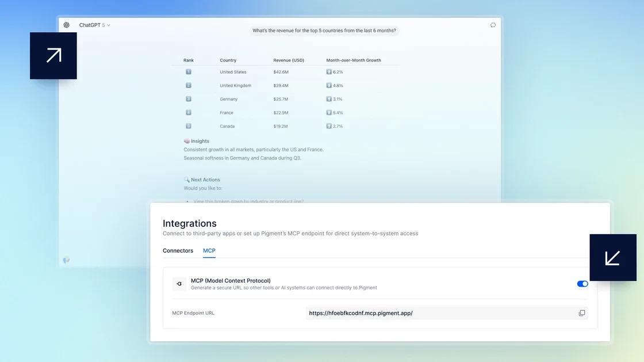Copy the MCP Endpoint URL
644x362 pixels.
pyautogui.click(x=581, y=313)
